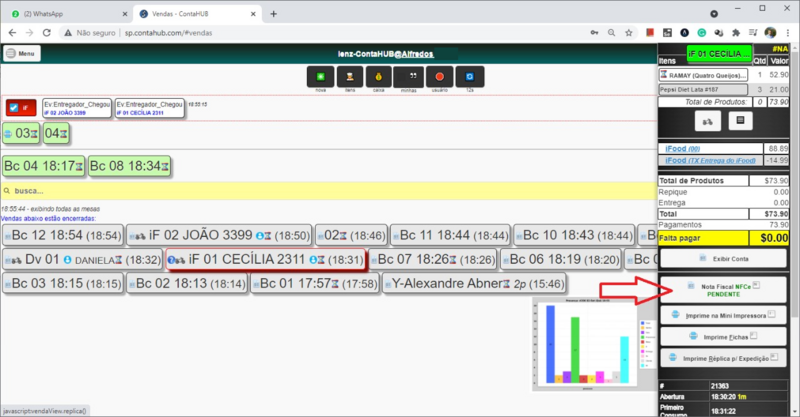
Task: Switch to the Vendas - ContaHUB tab
Action: point(196,14)
